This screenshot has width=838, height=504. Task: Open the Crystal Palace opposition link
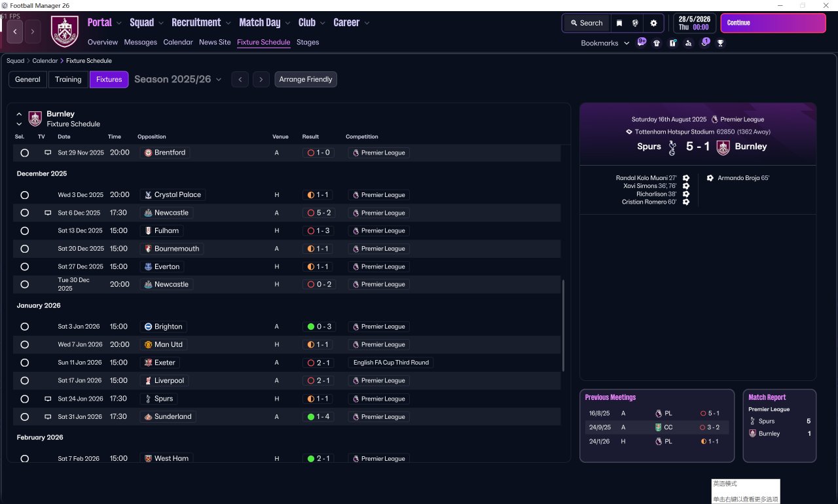click(x=173, y=195)
